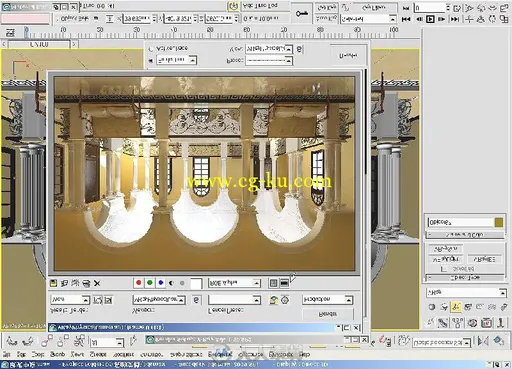Open selection filter dropdown in main toolbar

click(x=107, y=342)
